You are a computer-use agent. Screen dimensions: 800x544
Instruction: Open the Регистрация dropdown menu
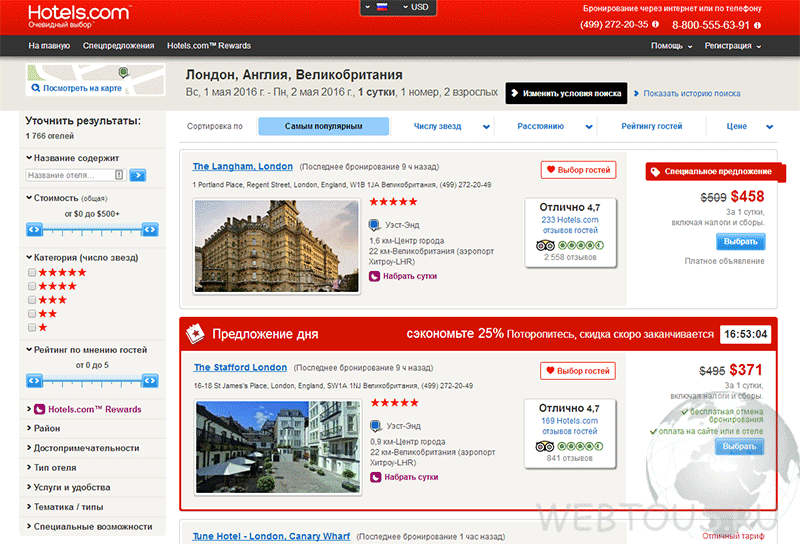click(x=733, y=46)
